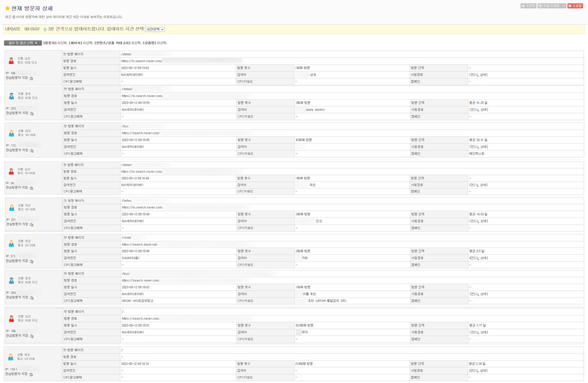Image resolution: width=588 pixels, height=383 pixels.
Task: Open the 시간선택 update interval dropdown
Action: pos(155,29)
